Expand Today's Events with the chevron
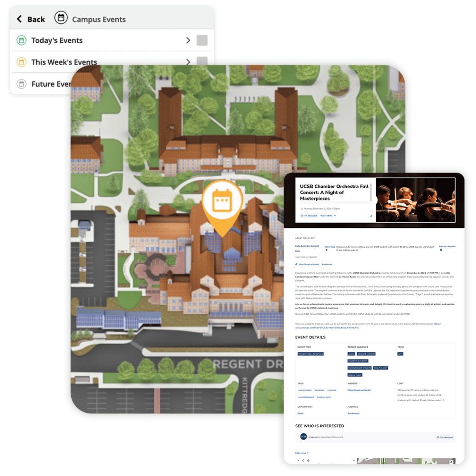476x476 pixels. pos(188,40)
